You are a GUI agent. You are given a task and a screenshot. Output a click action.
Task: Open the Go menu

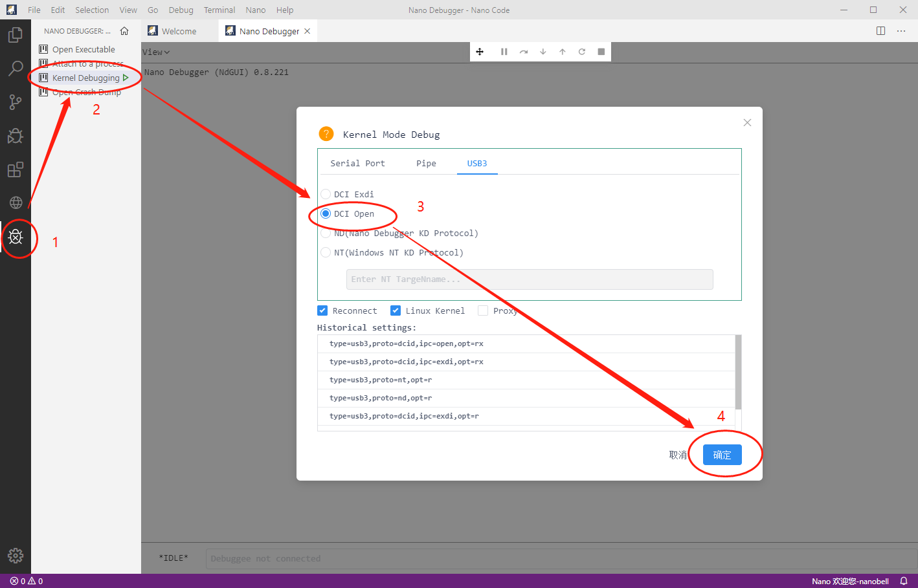[153, 10]
